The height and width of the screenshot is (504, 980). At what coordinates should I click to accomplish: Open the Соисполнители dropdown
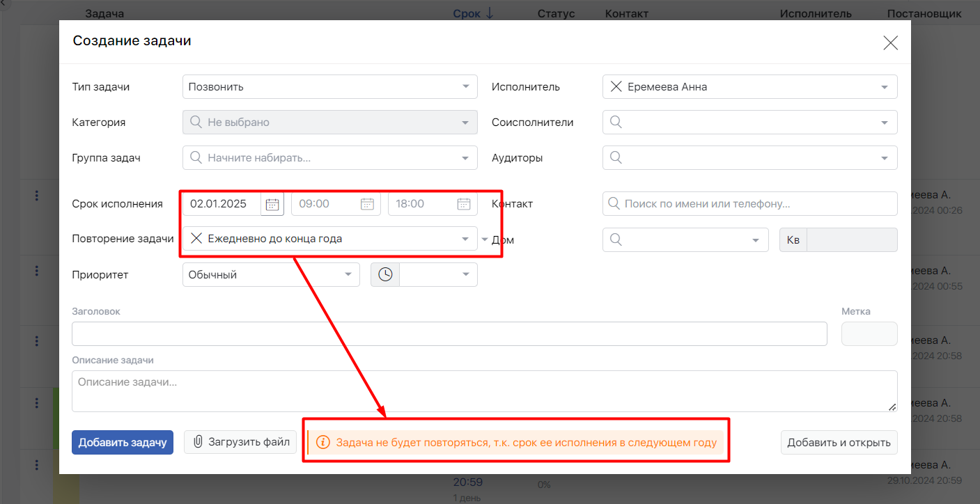pos(885,123)
